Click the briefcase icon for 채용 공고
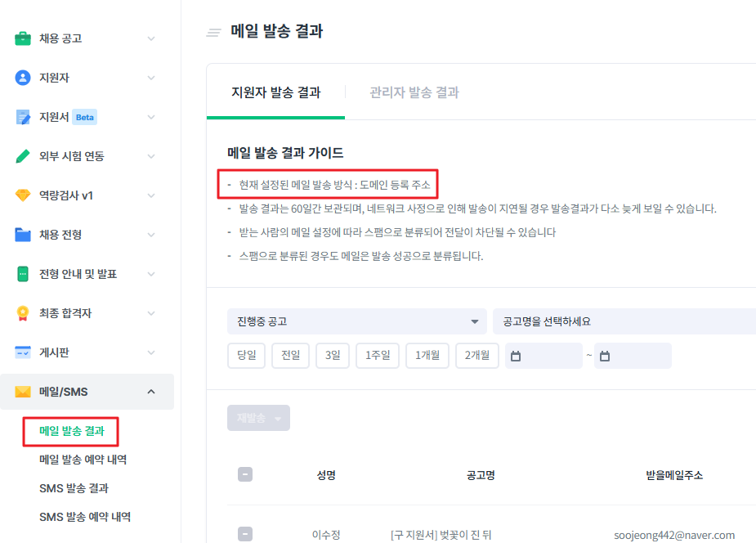This screenshot has height=543, width=756. tap(23, 38)
